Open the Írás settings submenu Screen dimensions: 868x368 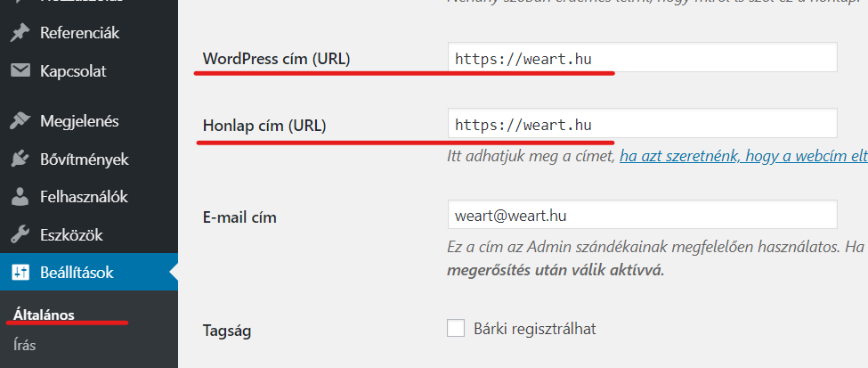(26, 344)
